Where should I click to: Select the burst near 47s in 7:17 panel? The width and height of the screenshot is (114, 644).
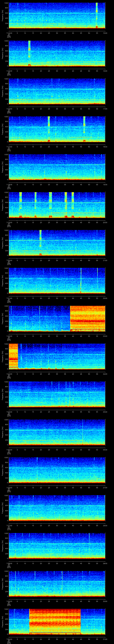84,129
